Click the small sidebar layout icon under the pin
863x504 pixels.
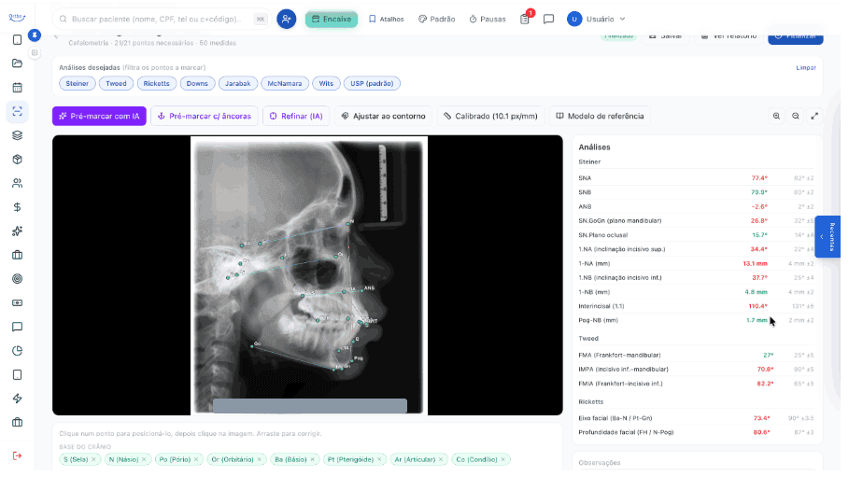[35, 53]
